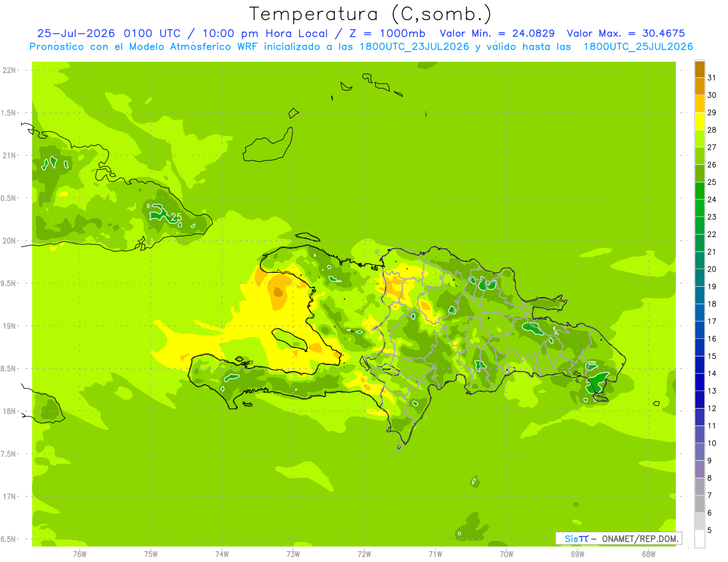Click the title "Temperatura (C,somb.)"
The image size is (728, 562).
[x=371, y=14]
